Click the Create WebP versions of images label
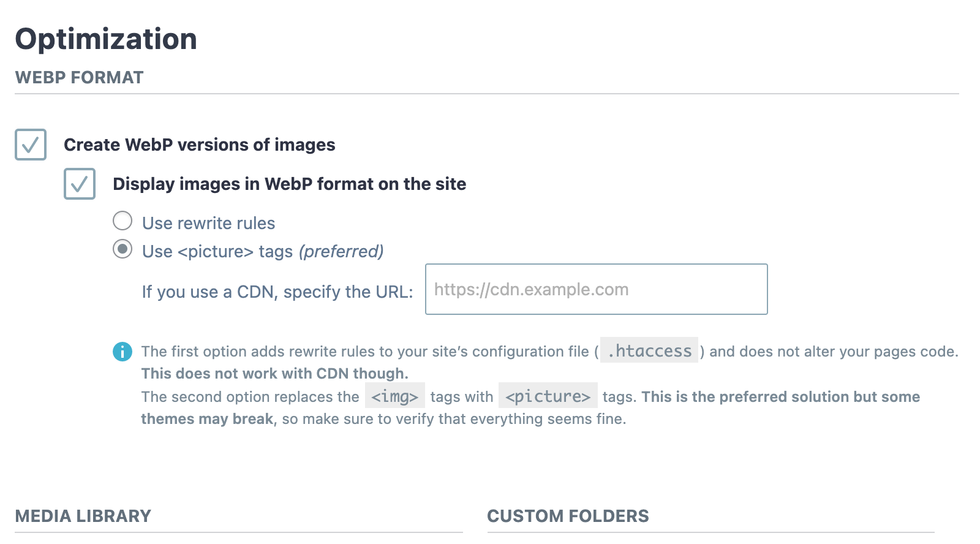The image size is (980, 544). [200, 145]
